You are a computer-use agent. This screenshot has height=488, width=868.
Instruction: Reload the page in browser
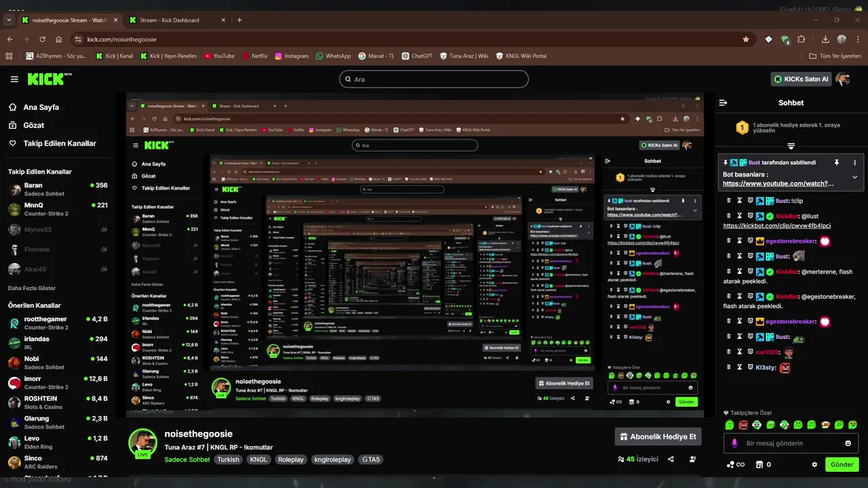pos(42,39)
